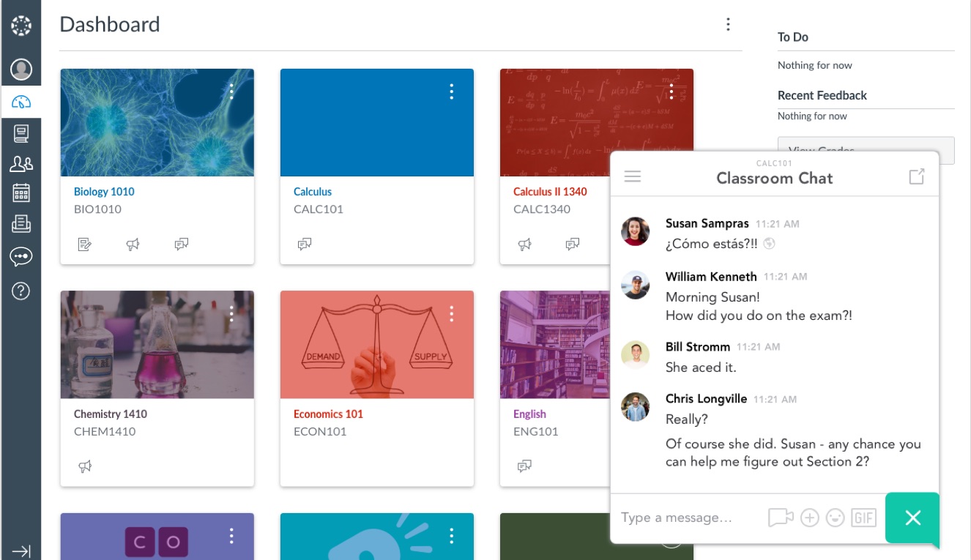Click the Groups people icon in the sidebar
971x560 pixels.
click(21, 163)
